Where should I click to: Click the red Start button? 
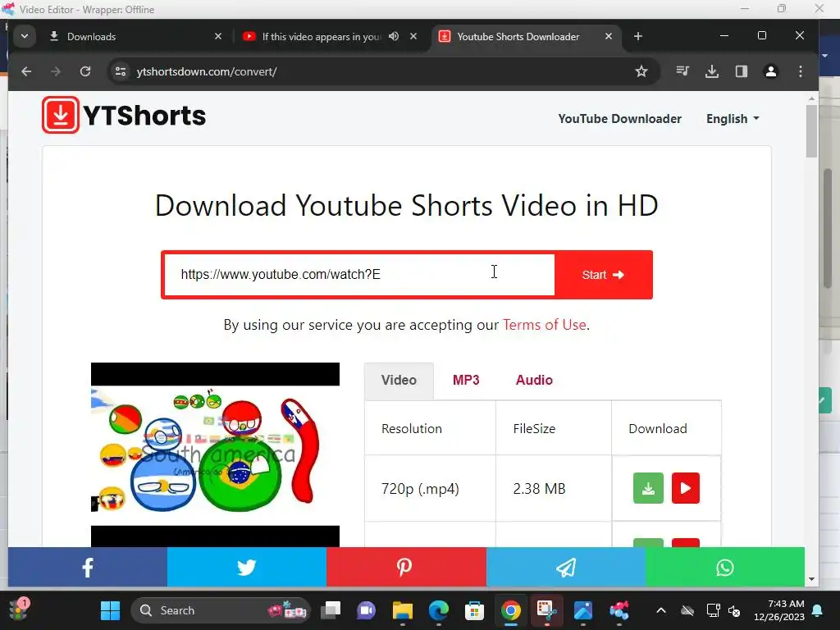603,275
